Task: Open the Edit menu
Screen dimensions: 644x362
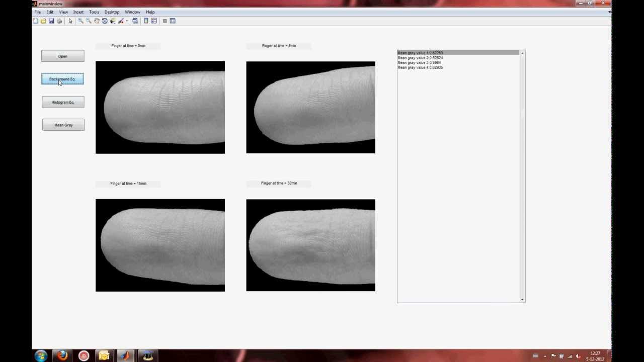Action: pyautogui.click(x=50, y=12)
